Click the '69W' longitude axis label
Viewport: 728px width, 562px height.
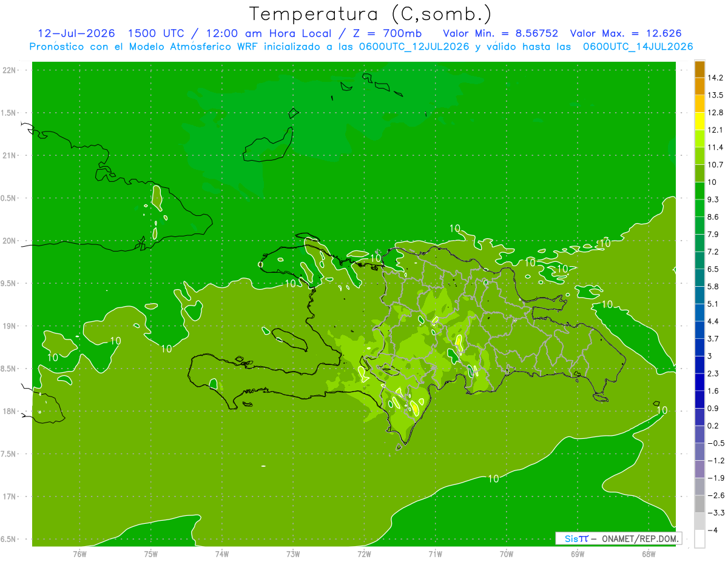577,554
